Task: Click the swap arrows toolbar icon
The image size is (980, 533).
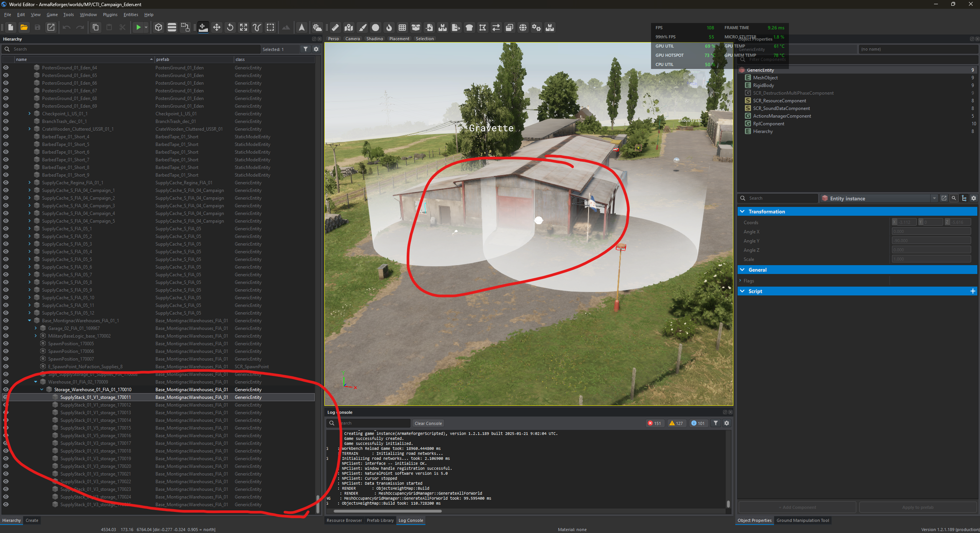Action: (x=496, y=27)
